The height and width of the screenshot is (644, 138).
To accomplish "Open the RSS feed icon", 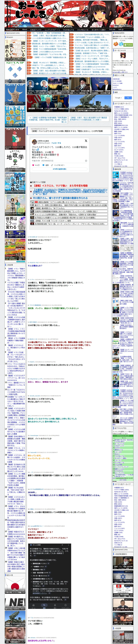I will [116, 44].
